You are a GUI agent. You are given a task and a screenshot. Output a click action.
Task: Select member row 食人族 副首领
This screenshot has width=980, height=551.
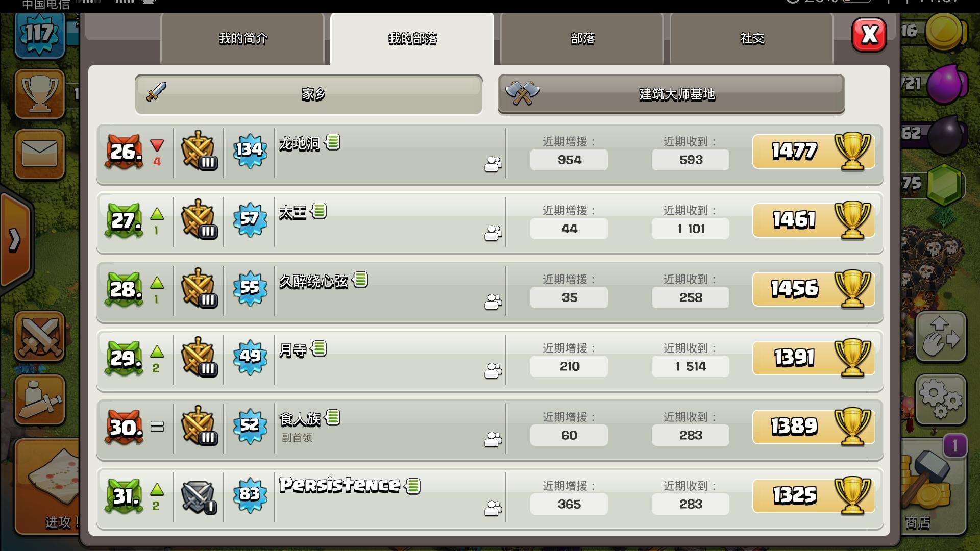490,430
